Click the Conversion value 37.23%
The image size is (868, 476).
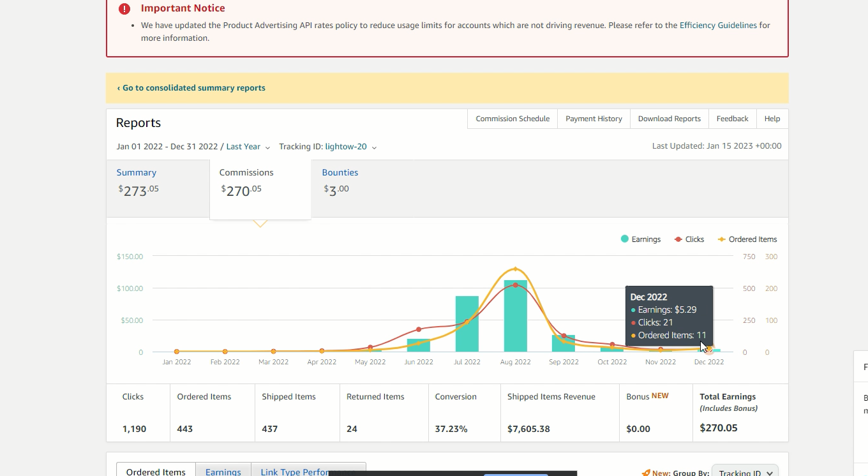click(x=451, y=429)
